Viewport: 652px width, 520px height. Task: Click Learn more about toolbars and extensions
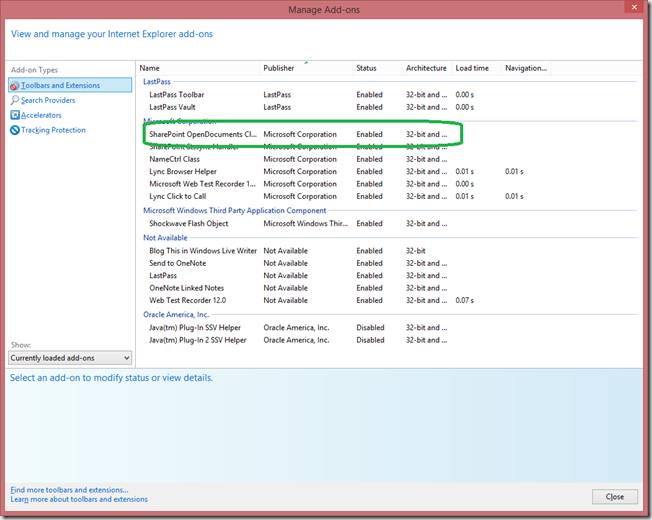79,499
